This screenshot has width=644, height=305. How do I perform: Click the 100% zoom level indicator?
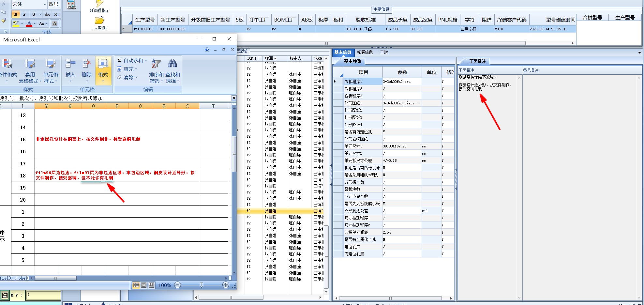point(165,285)
